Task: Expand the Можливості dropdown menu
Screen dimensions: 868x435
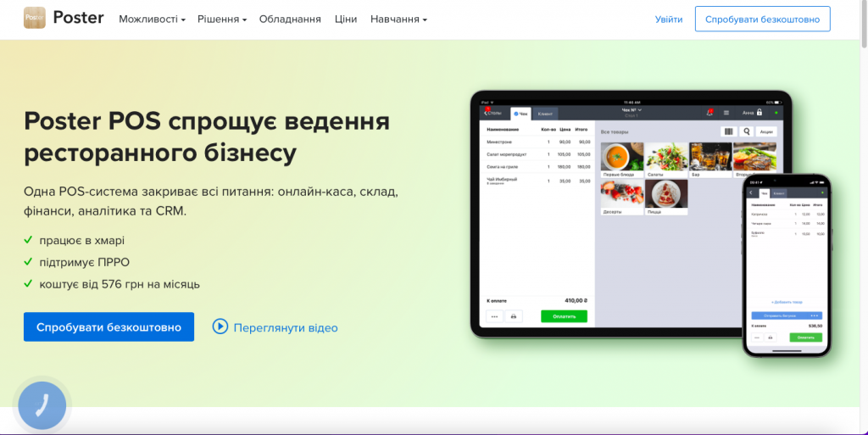Action: (x=152, y=20)
